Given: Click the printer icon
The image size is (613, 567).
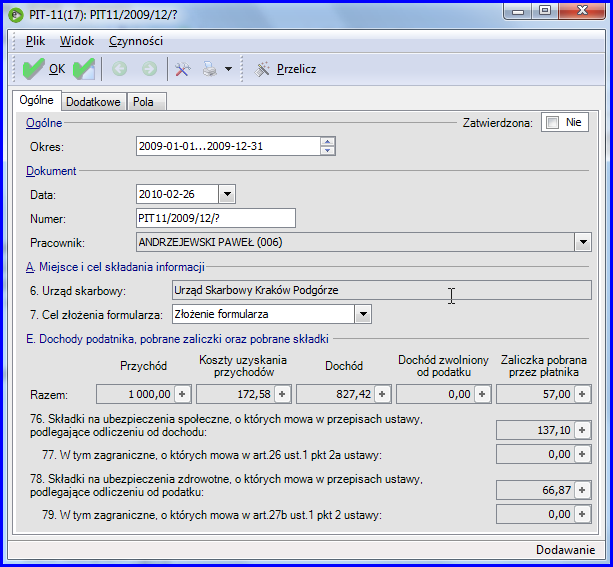Looking at the screenshot, I should click(210, 69).
